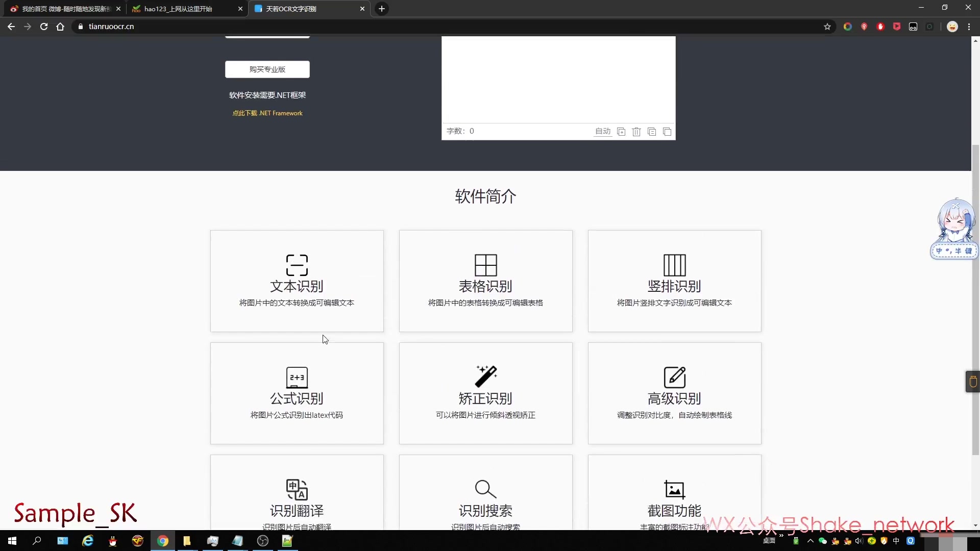980x551 pixels.
Task: Open File Explorer from the taskbar
Action: (x=187, y=541)
